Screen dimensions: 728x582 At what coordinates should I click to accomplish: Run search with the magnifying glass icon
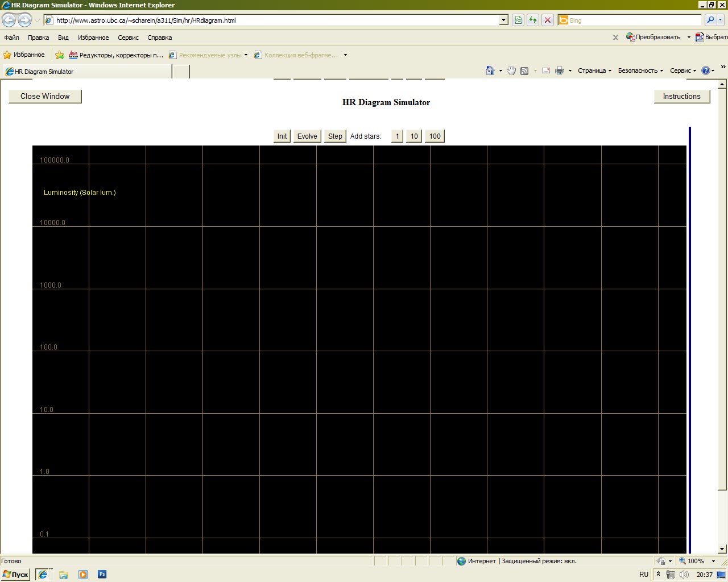coord(710,20)
